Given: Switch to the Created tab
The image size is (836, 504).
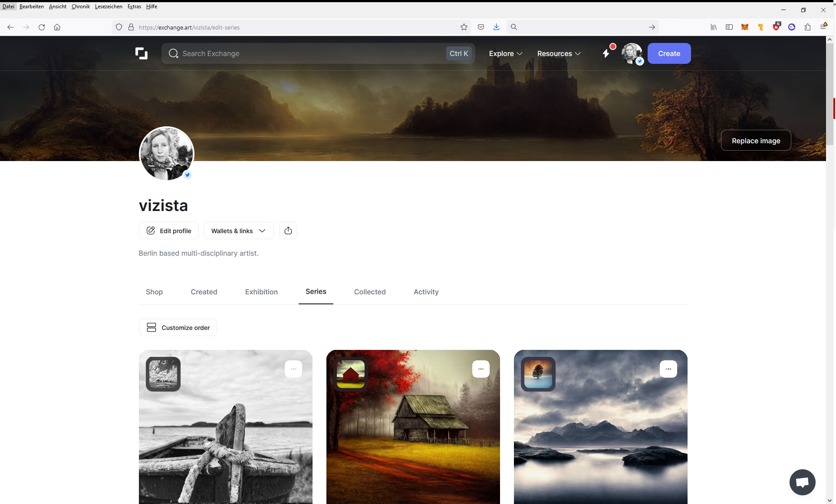Looking at the screenshot, I should coord(204,292).
